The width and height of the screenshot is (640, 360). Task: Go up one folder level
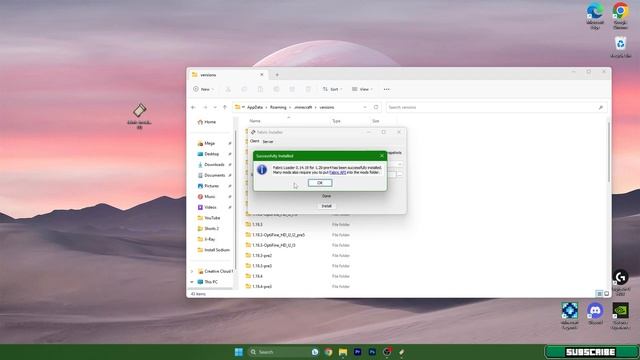point(224,107)
